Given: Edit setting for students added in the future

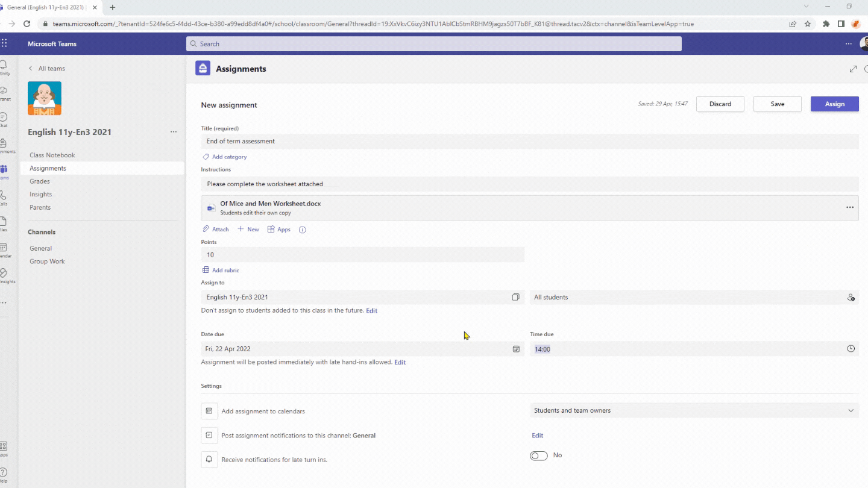Looking at the screenshot, I should pos(372,311).
